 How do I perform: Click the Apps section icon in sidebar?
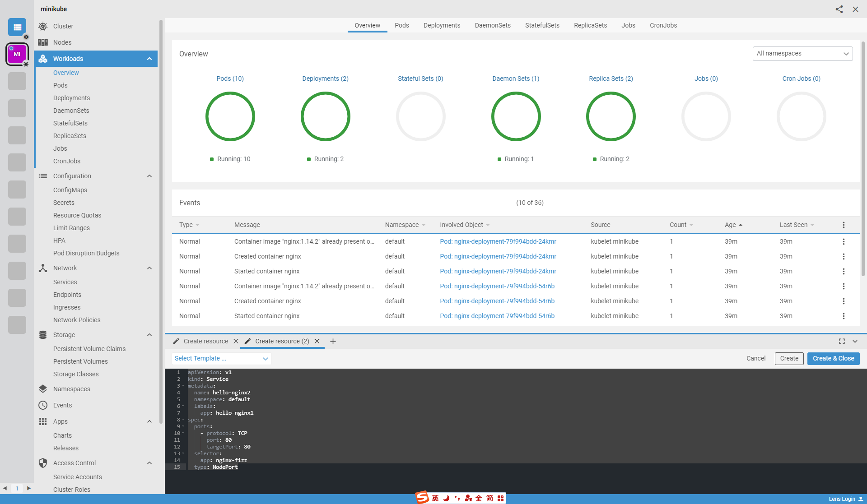click(x=42, y=421)
